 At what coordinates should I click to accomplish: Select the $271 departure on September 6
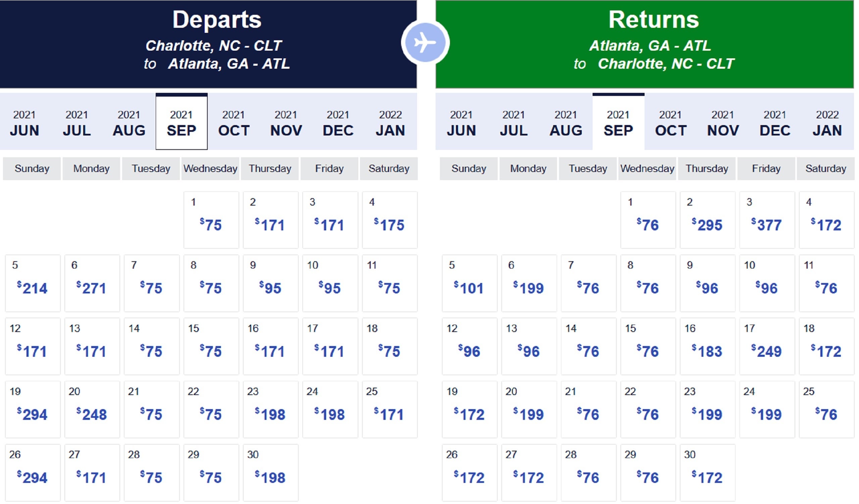pos(92,283)
